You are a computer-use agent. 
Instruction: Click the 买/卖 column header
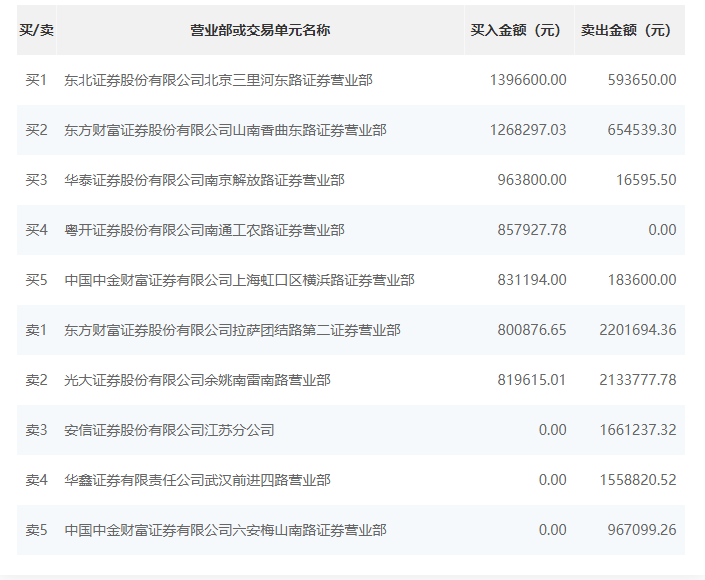click(x=36, y=30)
